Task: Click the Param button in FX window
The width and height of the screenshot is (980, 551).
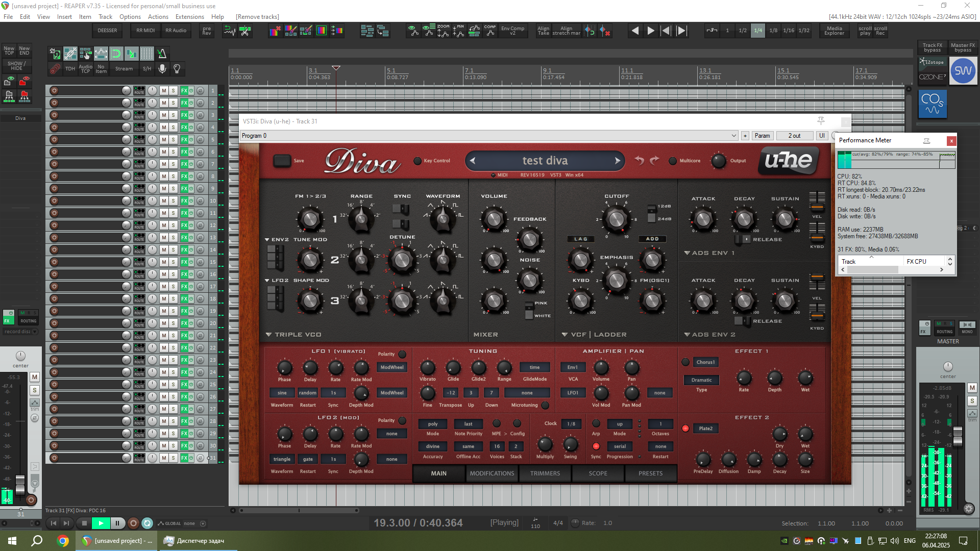Action: (x=762, y=136)
